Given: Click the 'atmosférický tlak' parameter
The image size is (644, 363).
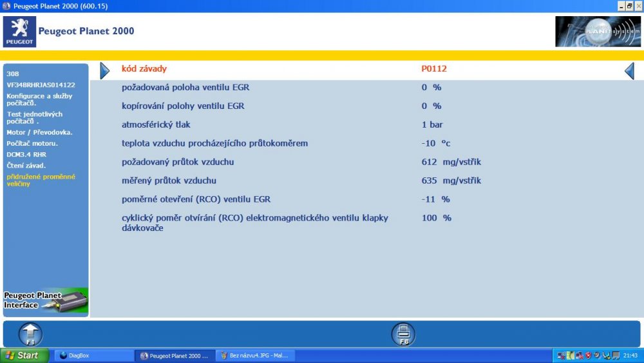Looking at the screenshot, I should coord(156,124).
